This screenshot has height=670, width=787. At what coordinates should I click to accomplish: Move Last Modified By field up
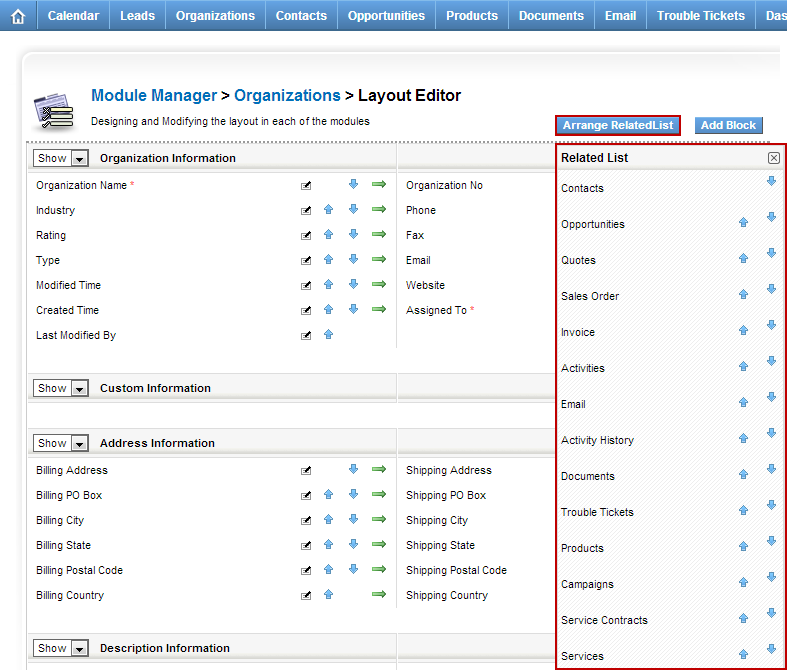click(x=328, y=335)
